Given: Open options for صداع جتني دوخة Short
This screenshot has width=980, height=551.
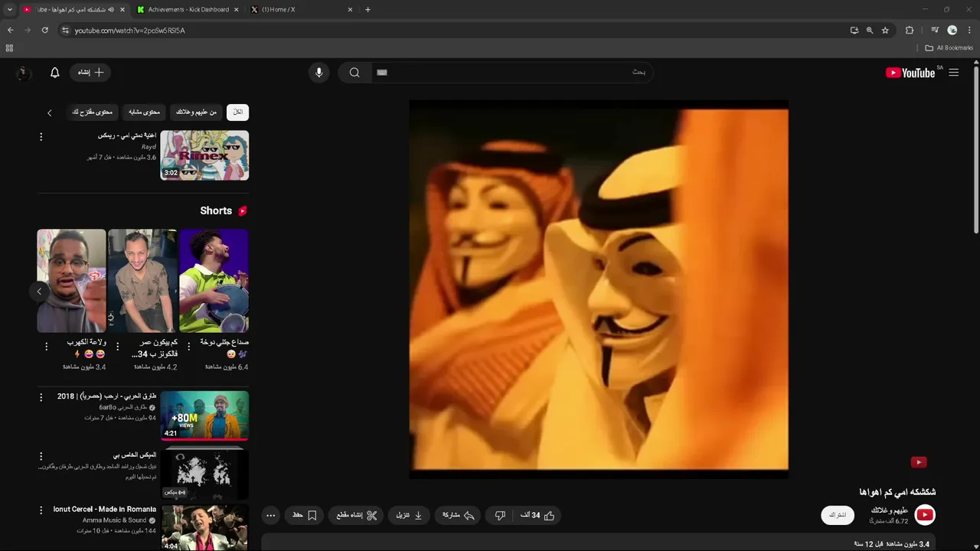Looking at the screenshot, I should click(x=189, y=347).
